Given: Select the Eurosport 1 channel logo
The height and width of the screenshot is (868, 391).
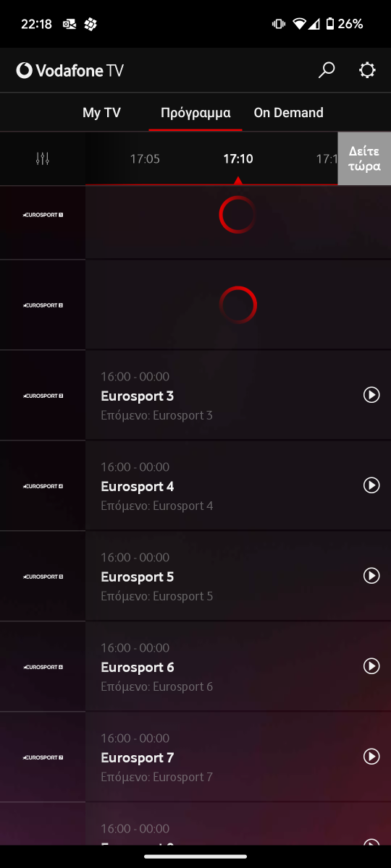Looking at the screenshot, I should click(43, 215).
